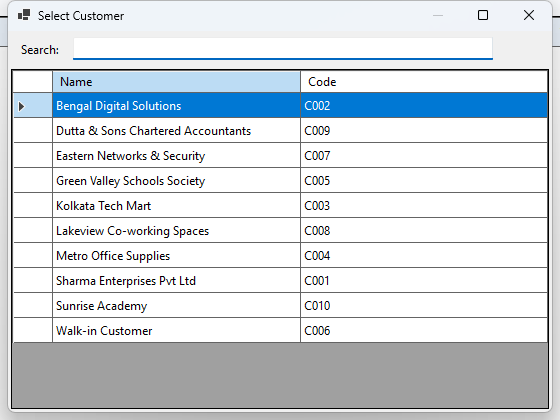Select Green Valley Schools Society
Image resolution: width=560 pixels, height=420 pixels.
pos(176,181)
